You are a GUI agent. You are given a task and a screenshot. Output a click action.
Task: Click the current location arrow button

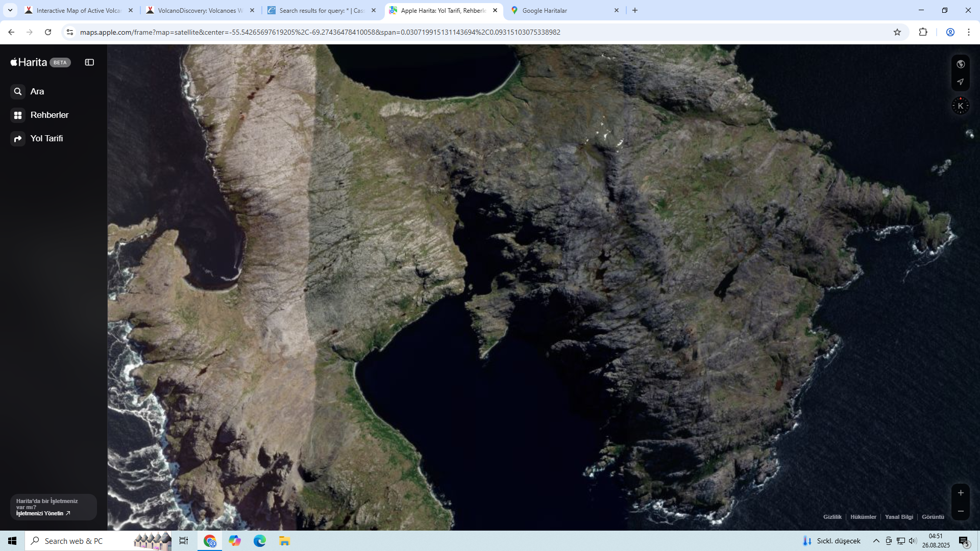click(x=960, y=82)
